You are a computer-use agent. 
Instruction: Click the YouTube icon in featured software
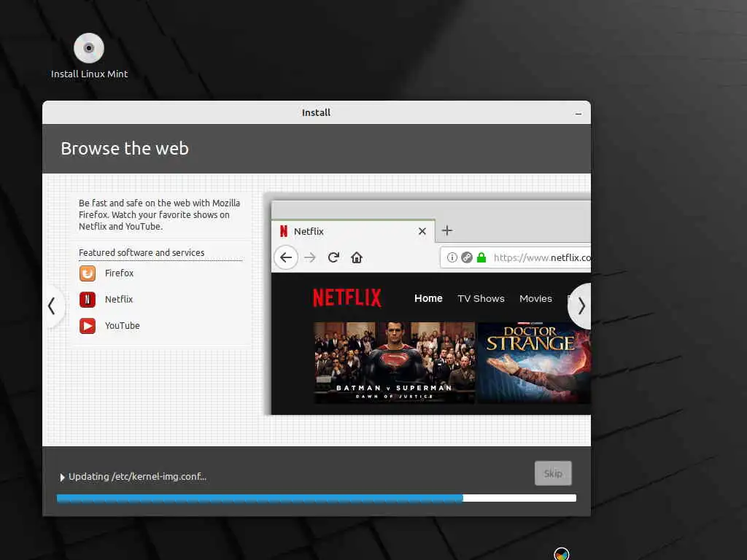(88, 326)
